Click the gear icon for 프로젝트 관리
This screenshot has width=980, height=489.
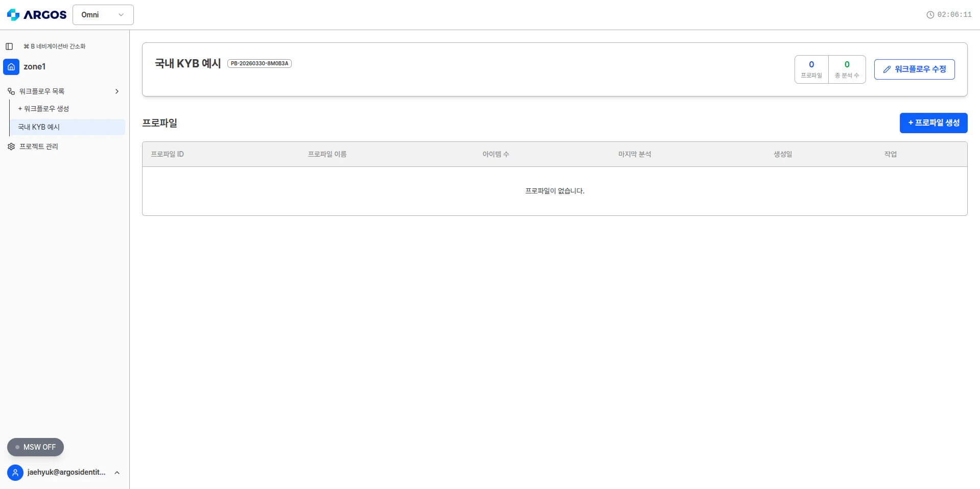coord(11,146)
